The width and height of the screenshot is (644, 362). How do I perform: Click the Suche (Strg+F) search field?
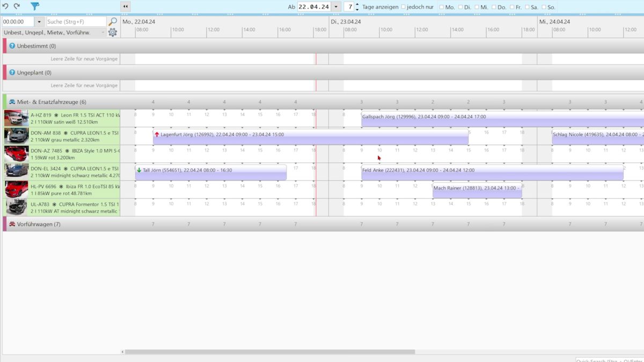76,21
